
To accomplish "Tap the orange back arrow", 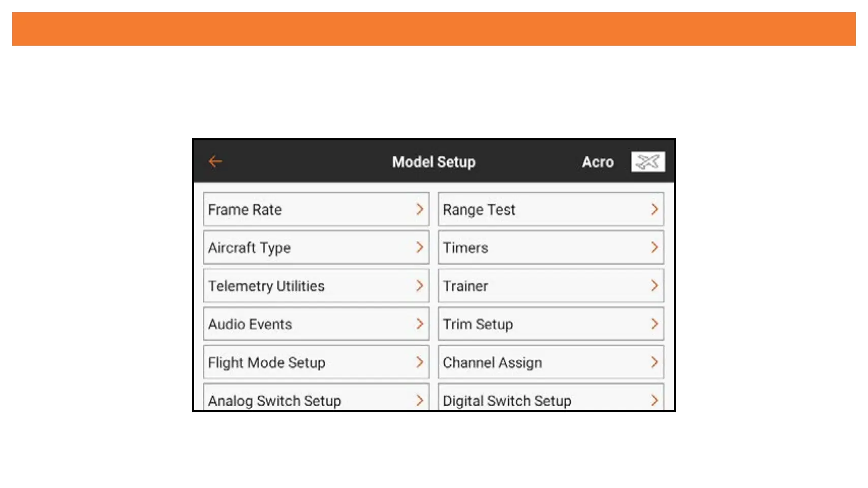I will pyautogui.click(x=215, y=162).
